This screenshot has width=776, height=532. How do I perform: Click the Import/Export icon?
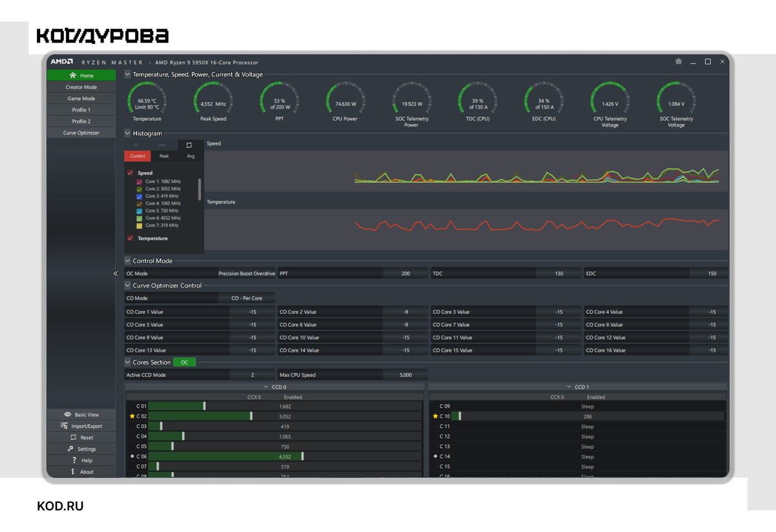tap(65, 426)
